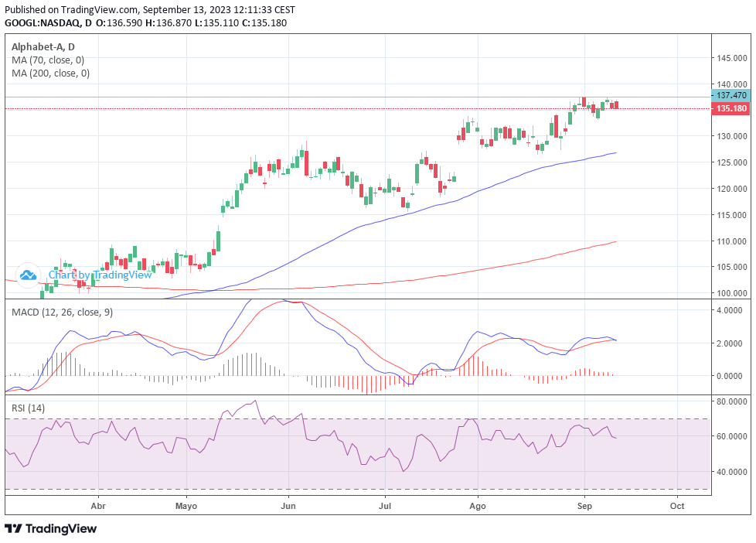Click the MACD 0.0000 axis label
The image size is (756, 543).
coord(730,376)
